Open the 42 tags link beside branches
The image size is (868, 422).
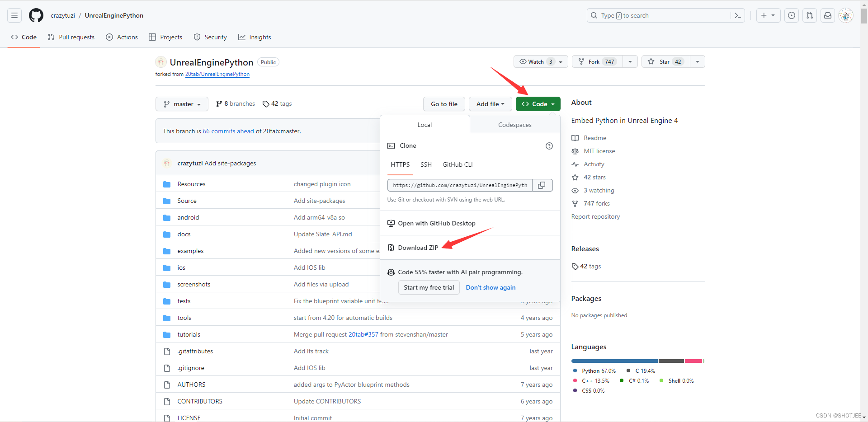pos(277,103)
